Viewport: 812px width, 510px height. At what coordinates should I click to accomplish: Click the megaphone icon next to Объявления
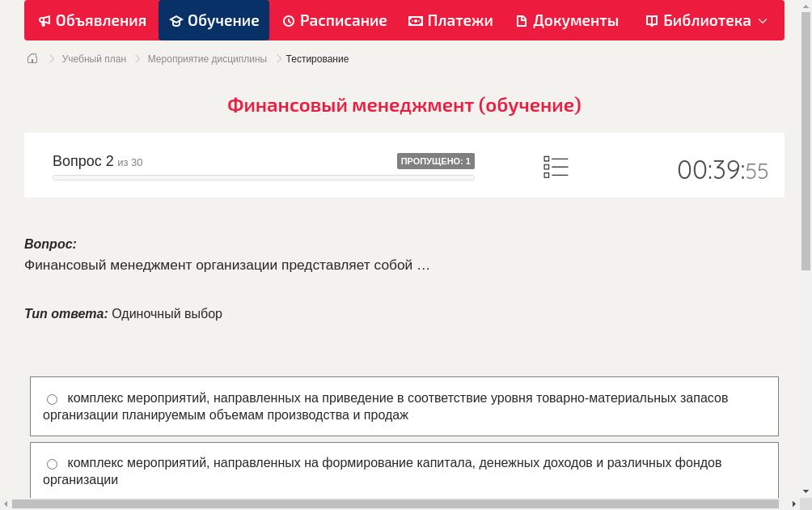coord(44,20)
